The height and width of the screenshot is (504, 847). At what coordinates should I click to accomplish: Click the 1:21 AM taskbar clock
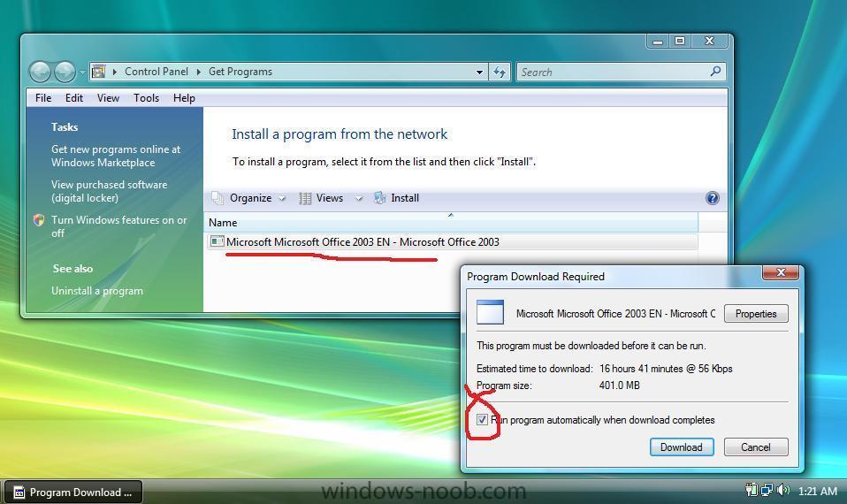tap(817, 491)
